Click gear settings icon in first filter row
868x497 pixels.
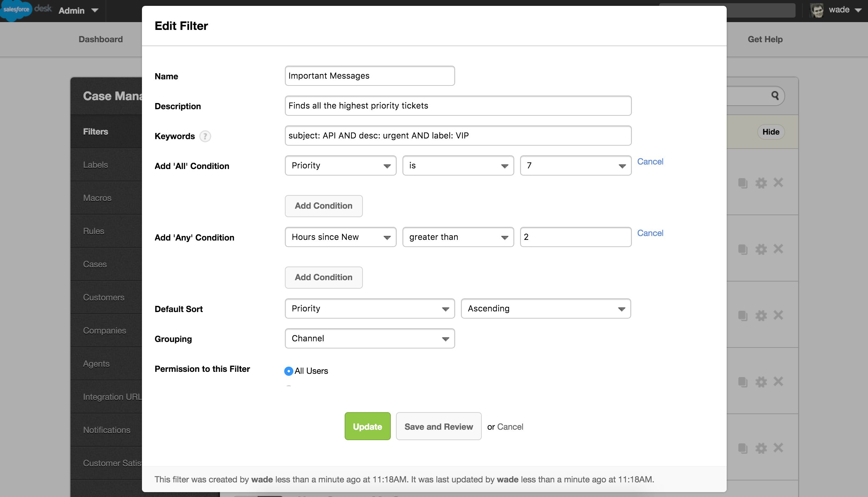tap(761, 183)
